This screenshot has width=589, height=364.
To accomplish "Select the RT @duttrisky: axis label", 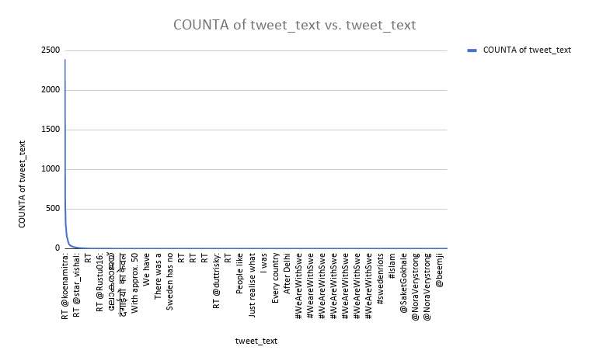I will (x=217, y=279).
